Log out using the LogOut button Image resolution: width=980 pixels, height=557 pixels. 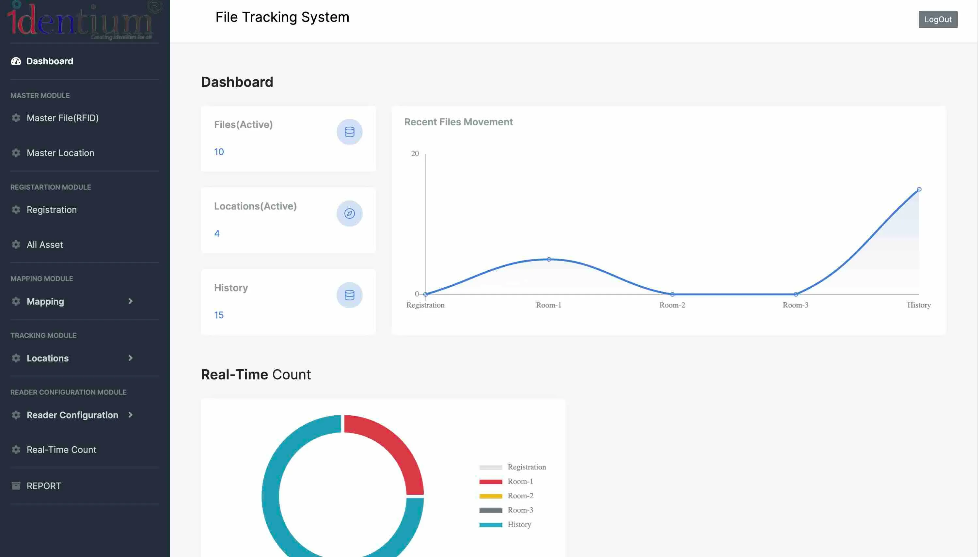tap(938, 20)
